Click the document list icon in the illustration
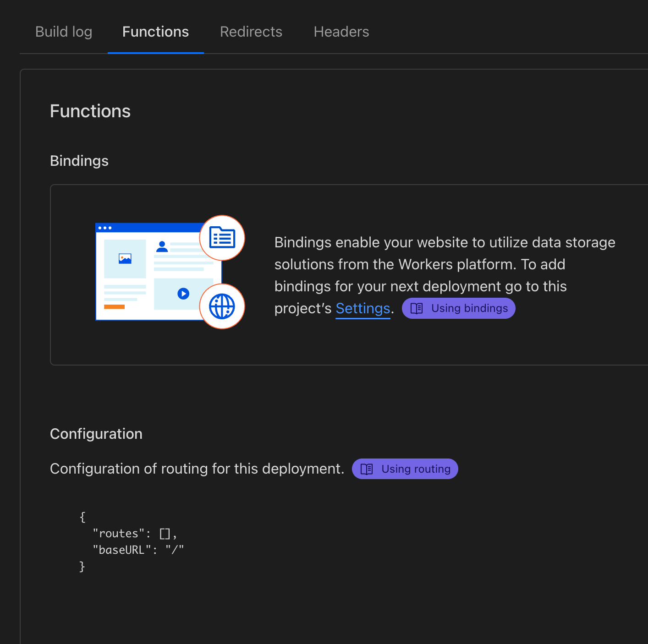The height and width of the screenshot is (644, 648). point(222,238)
